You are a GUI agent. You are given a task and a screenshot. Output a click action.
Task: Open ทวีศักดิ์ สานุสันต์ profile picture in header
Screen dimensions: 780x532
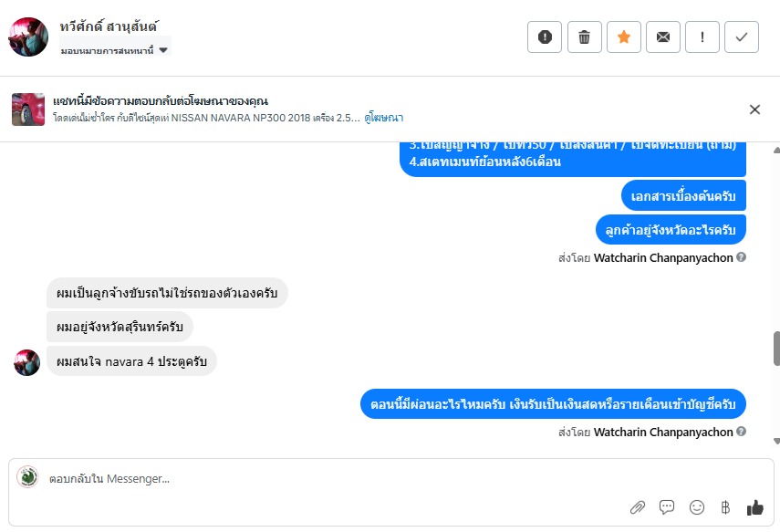click(28, 37)
